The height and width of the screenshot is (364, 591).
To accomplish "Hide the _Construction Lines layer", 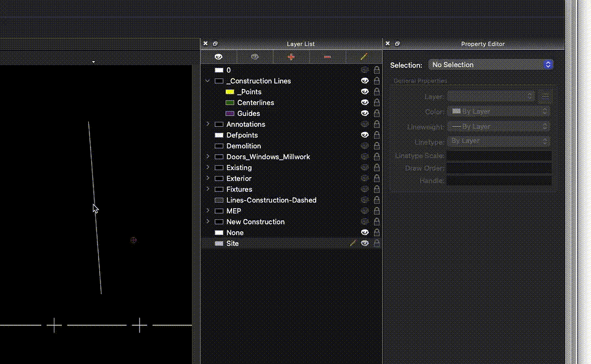I will [x=365, y=81].
